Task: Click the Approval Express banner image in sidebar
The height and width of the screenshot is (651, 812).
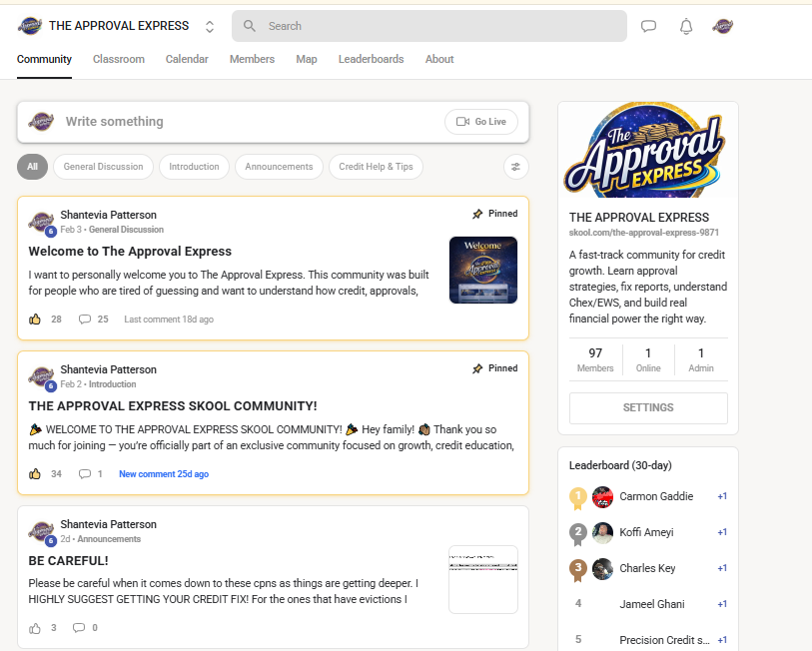Action: coord(648,150)
